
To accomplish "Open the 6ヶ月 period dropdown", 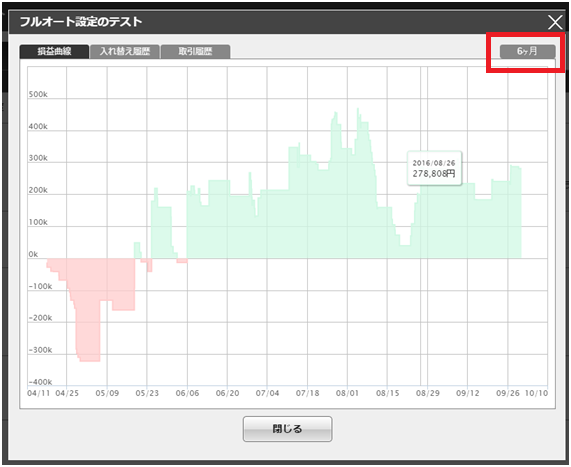I will pyautogui.click(x=527, y=51).
